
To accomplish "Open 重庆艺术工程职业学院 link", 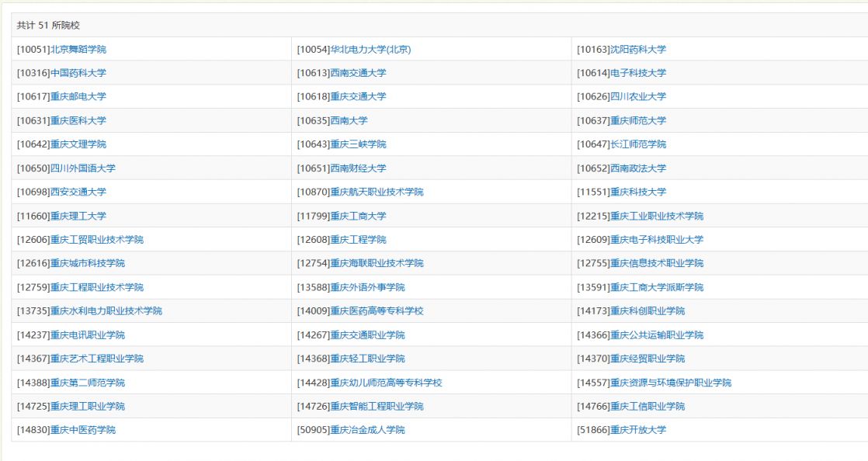I will (x=97, y=359).
